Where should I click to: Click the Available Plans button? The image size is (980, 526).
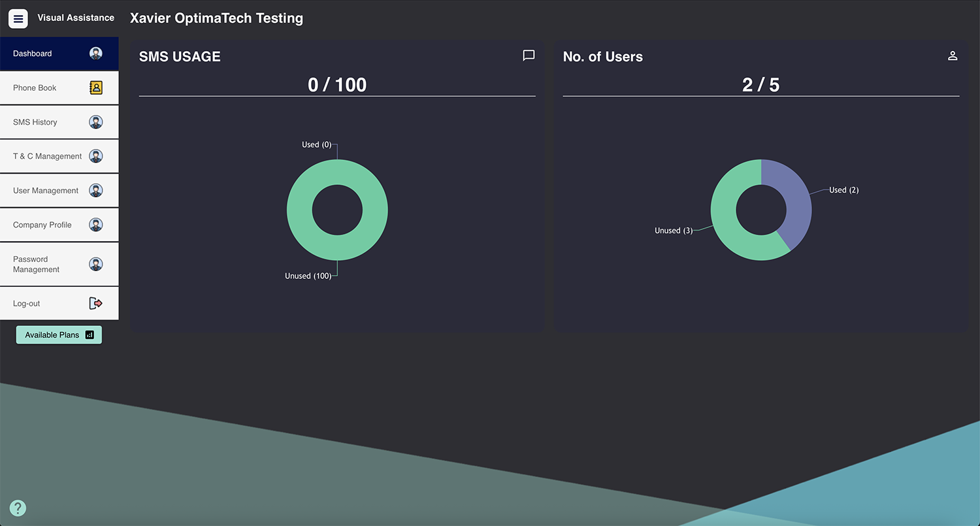point(59,335)
